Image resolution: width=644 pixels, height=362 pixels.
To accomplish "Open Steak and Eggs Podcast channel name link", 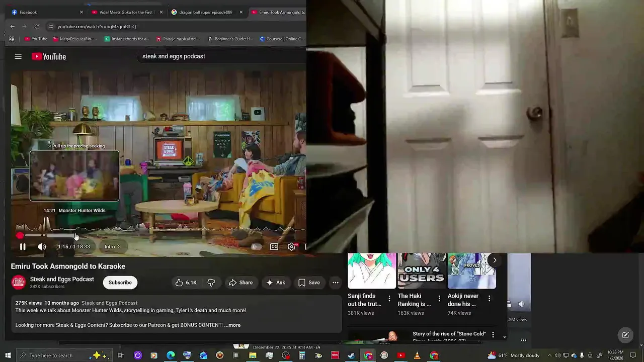I will 62,279.
